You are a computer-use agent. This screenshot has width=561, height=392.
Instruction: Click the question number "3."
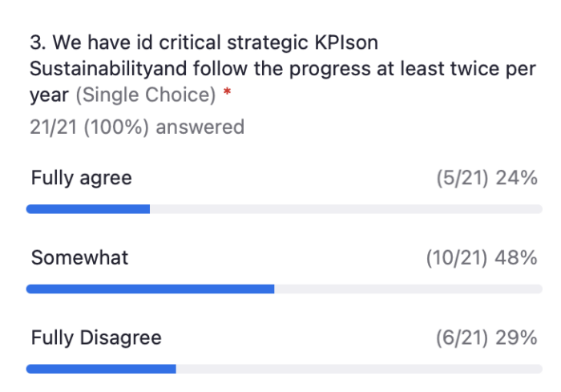[38, 42]
